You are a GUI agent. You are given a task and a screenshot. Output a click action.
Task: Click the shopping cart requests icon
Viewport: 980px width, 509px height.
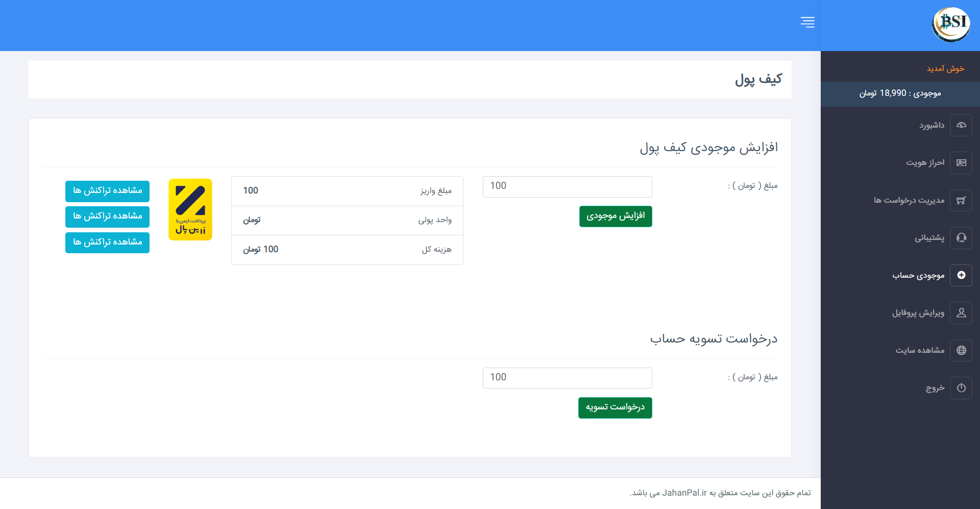pyautogui.click(x=961, y=200)
